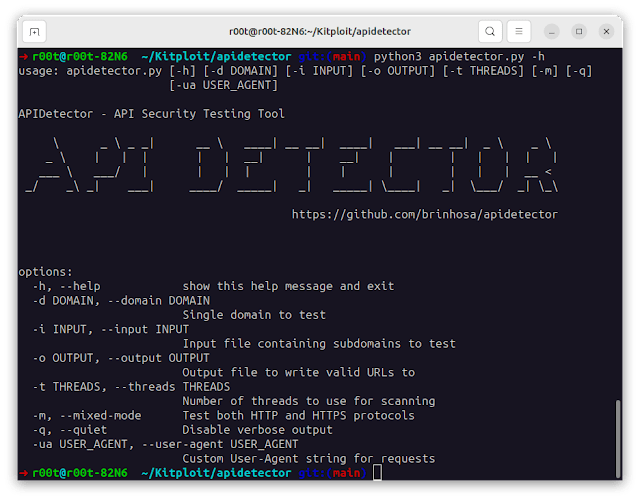Click the '-i INPUT, --input INPUT' option
This screenshot has height=500, width=640.
pyautogui.click(x=111, y=329)
